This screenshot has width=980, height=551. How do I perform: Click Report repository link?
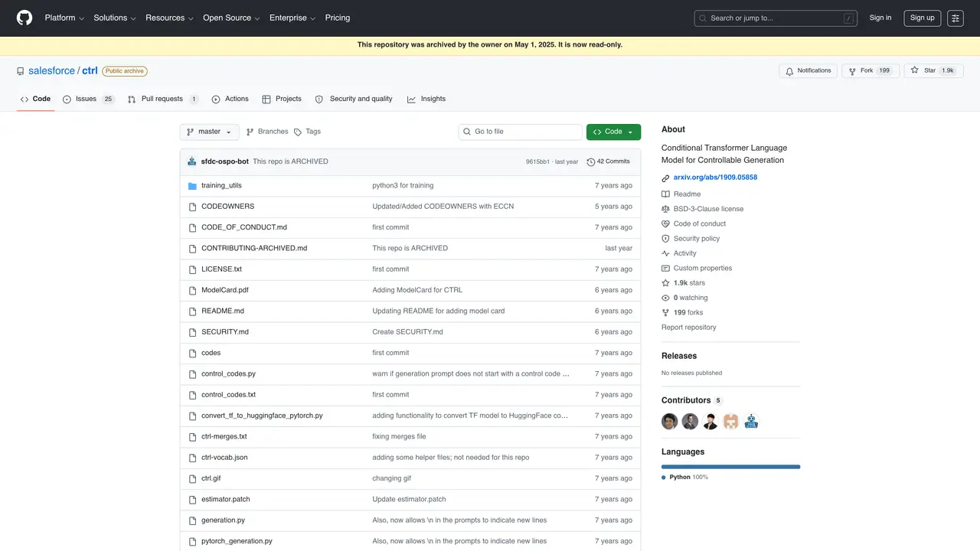click(689, 328)
